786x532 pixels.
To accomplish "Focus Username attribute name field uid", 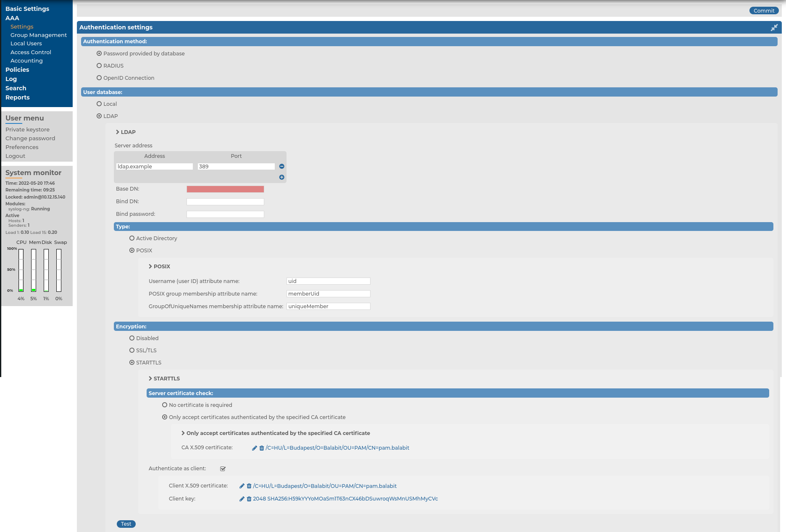I will pos(329,281).
